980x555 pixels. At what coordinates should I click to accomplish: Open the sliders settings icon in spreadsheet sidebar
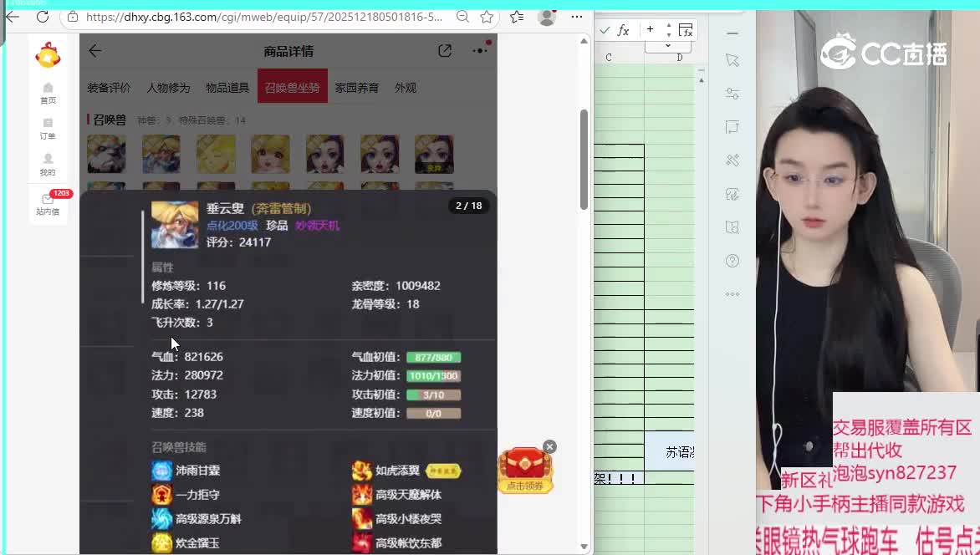[732, 94]
